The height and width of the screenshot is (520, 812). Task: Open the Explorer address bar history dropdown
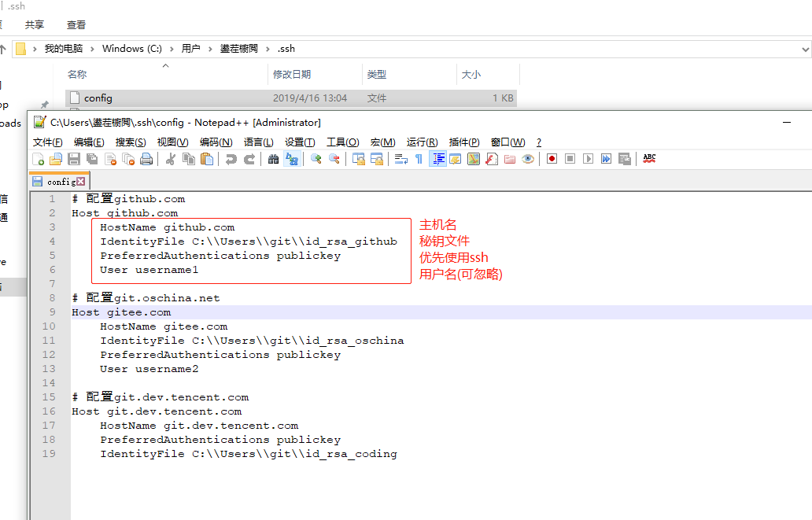[x=805, y=50]
